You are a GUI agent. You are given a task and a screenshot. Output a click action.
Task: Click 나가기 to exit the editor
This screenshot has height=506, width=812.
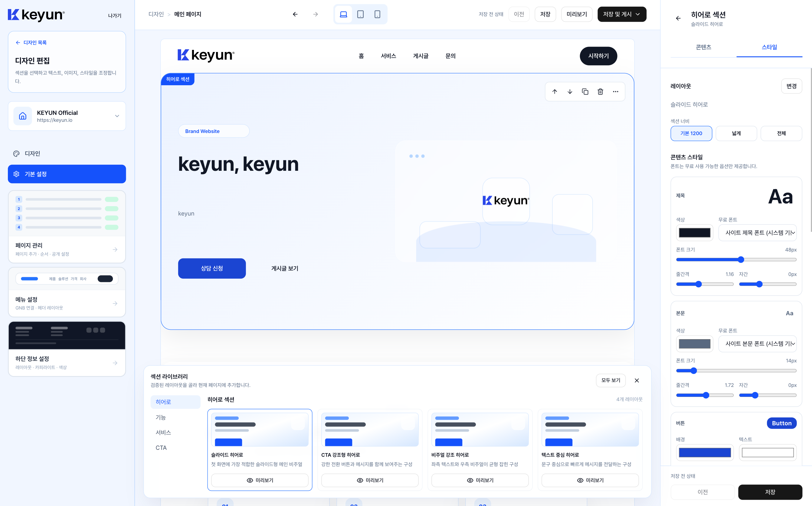coord(115,16)
